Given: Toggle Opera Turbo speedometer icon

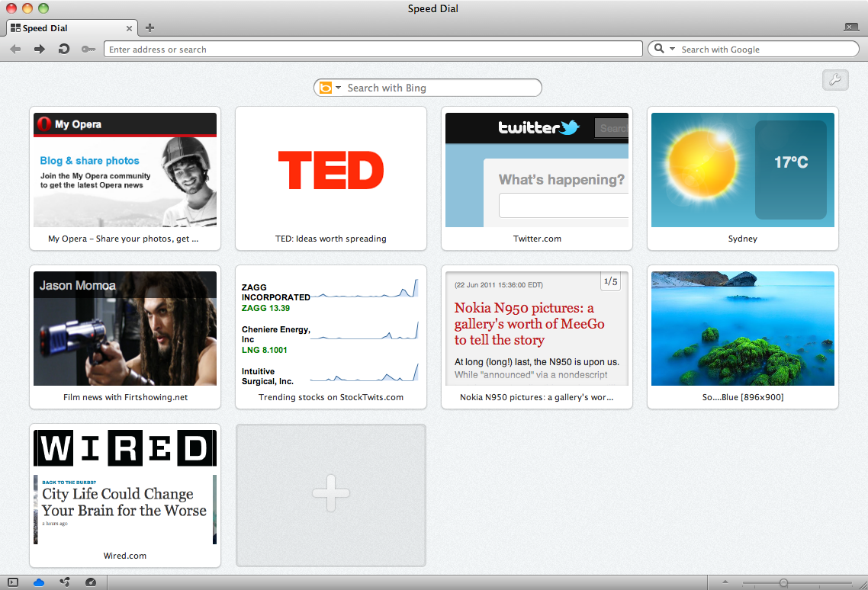Looking at the screenshot, I should pyautogui.click(x=91, y=582).
